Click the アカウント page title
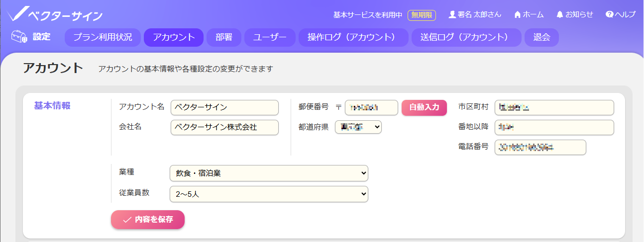 click(53, 68)
